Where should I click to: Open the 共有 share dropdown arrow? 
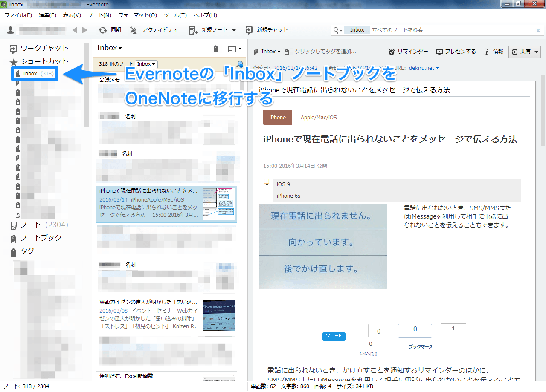pyautogui.click(x=537, y=52)
